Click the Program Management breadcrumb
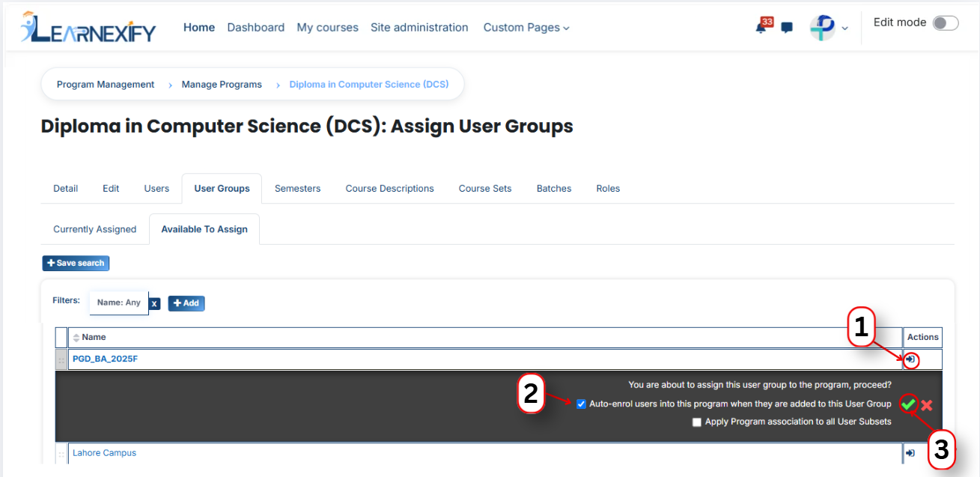 pyautogui.click(x=106, y=85)
